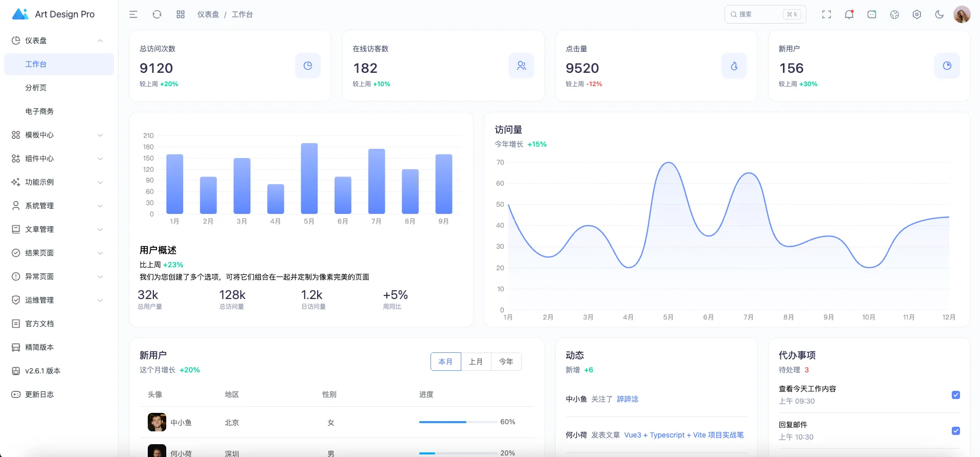The width and height of the screenshot is (980, 457).
Task: Click the 官方文档 document icon
Action: (16, 324)
